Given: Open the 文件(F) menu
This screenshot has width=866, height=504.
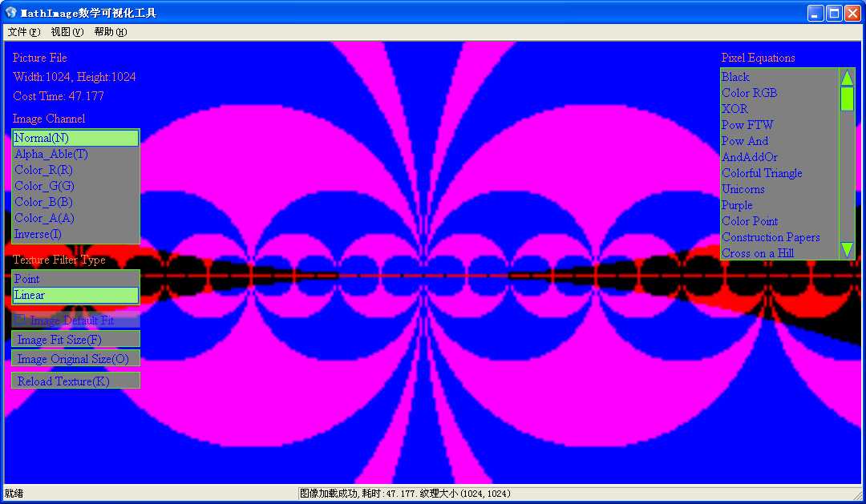Looking at the screenshot, I should tap(24, 32).
